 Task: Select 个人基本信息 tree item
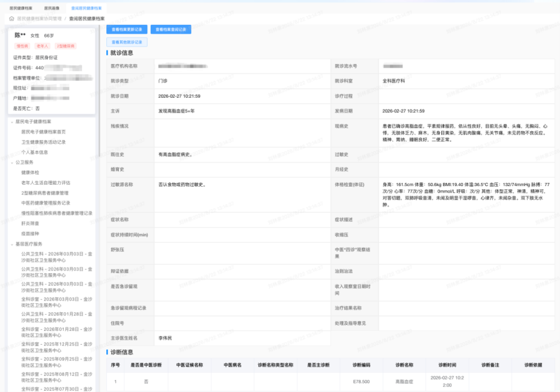35,152
